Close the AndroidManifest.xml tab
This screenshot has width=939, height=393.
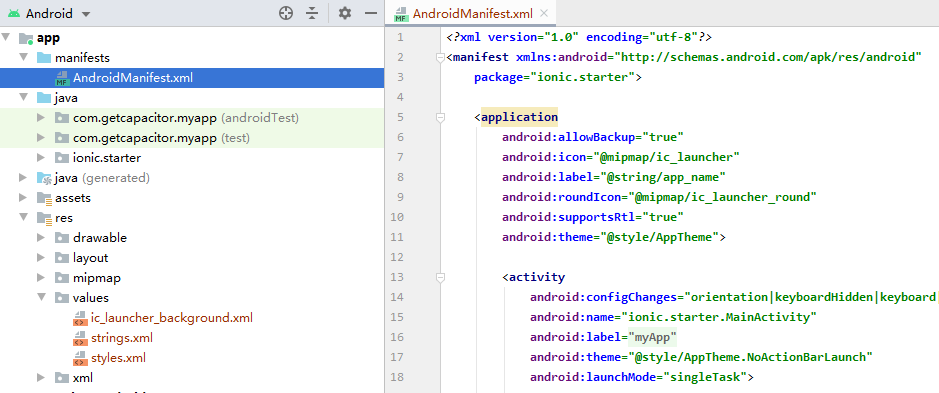tap(544, 13)
